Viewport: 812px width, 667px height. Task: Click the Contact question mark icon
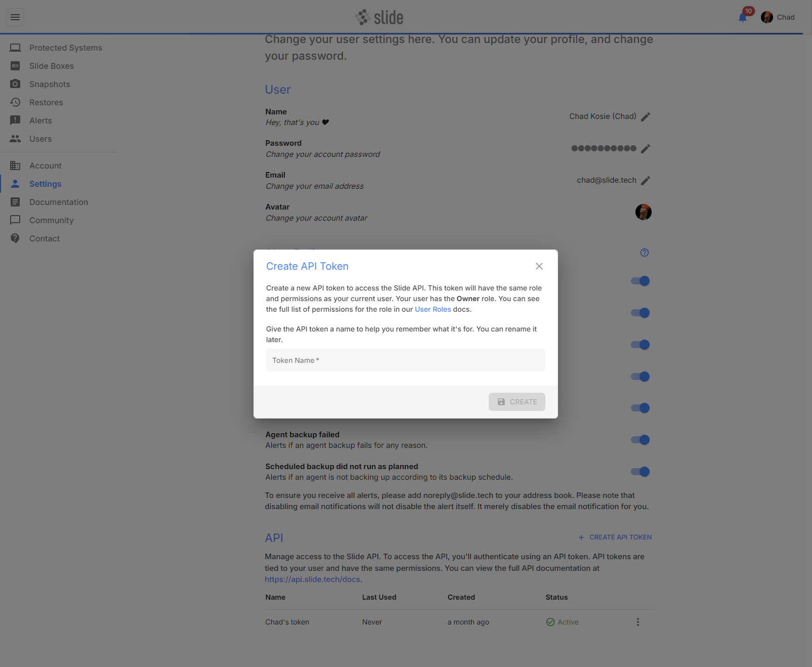(x=15, y=238)
